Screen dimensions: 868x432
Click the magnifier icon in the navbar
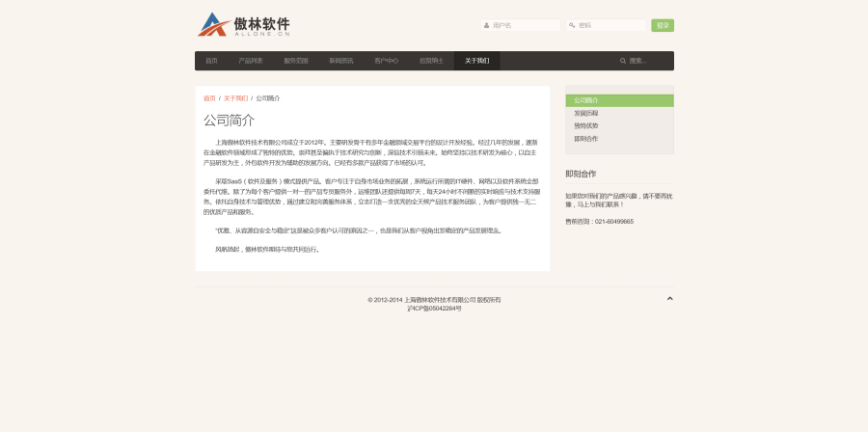623,61
